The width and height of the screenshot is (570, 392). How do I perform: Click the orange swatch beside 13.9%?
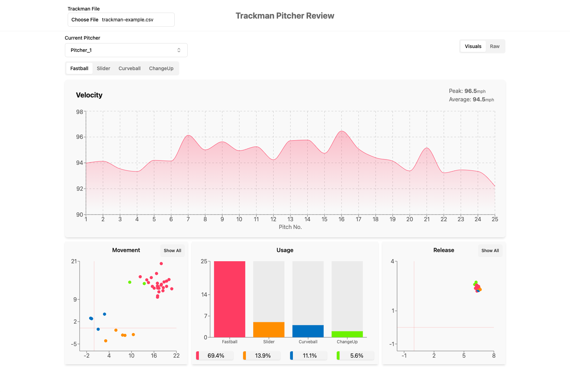pos(244,356)
